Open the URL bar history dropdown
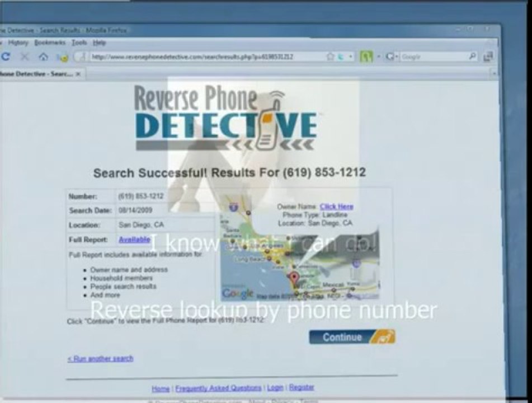The width and height of the screenshot is (532, 403). (351, 57)
